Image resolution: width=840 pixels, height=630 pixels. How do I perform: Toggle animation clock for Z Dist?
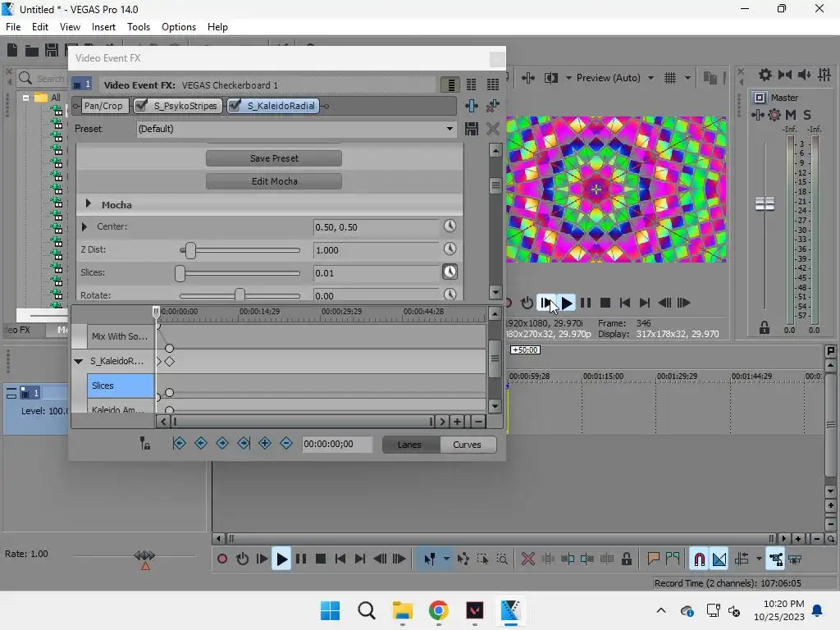click(x=450, y=249)
